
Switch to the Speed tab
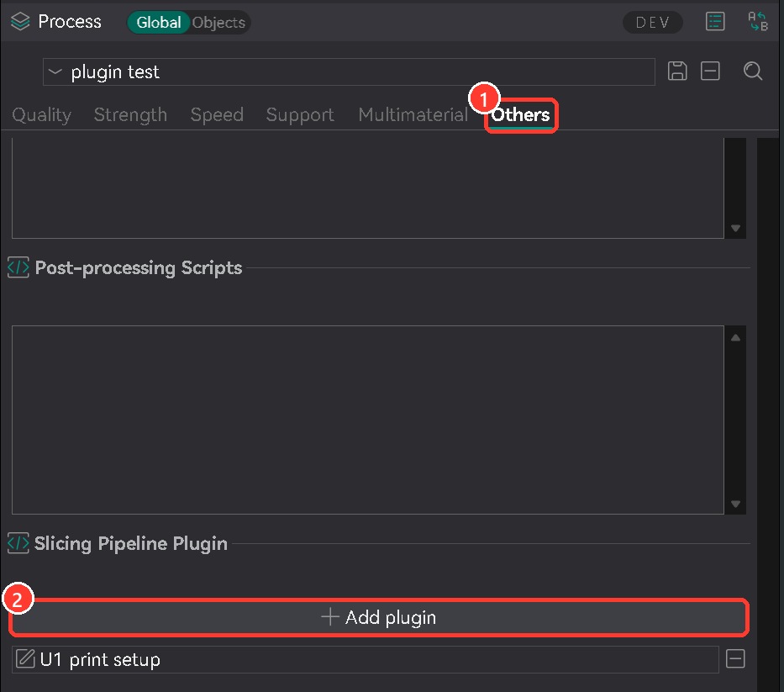[217, 115]
